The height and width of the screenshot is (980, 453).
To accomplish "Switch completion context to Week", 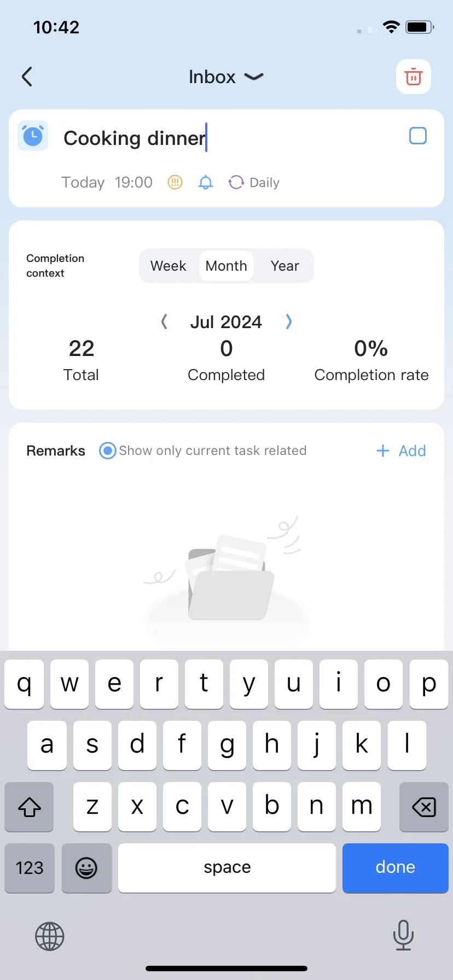I will [x=169, y=266].
